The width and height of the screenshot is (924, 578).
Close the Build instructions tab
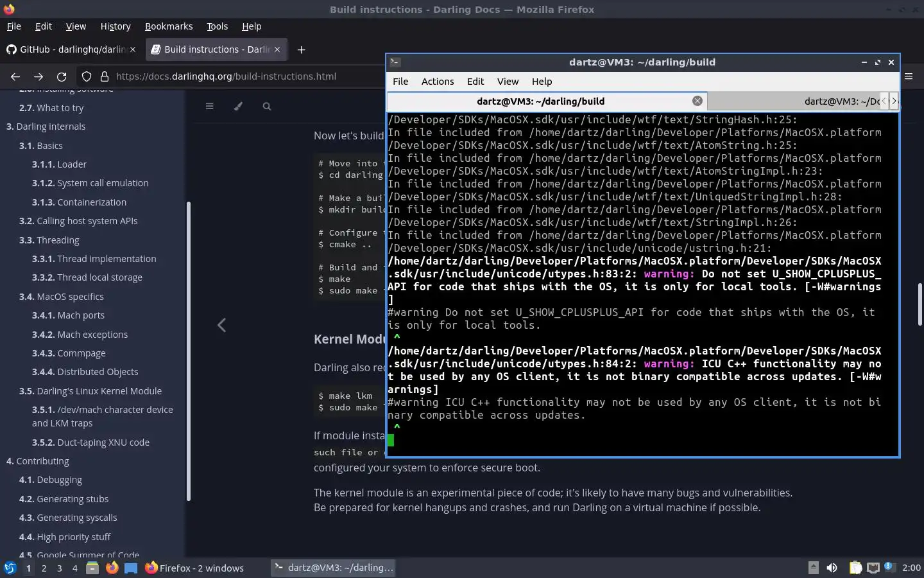coord(277,49)
